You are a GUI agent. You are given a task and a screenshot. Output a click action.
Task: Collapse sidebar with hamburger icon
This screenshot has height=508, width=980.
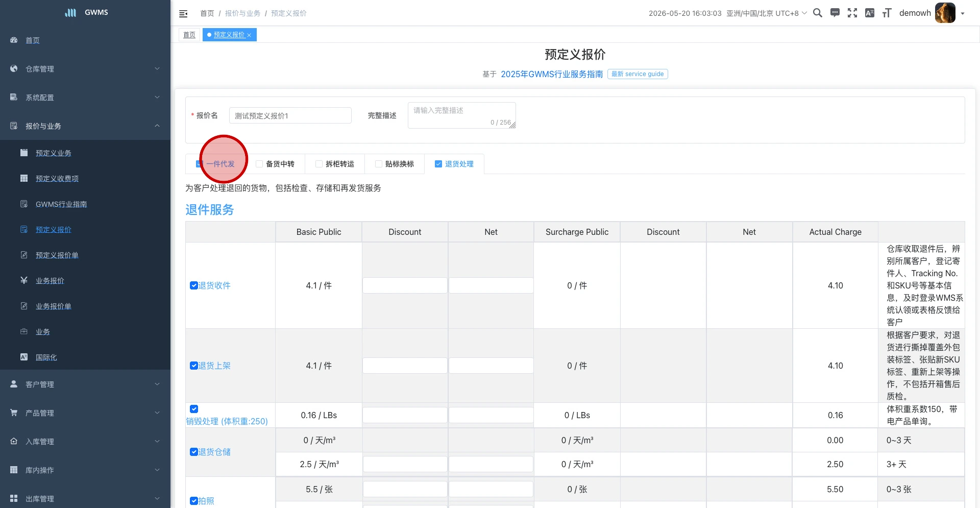pos(183,14)
